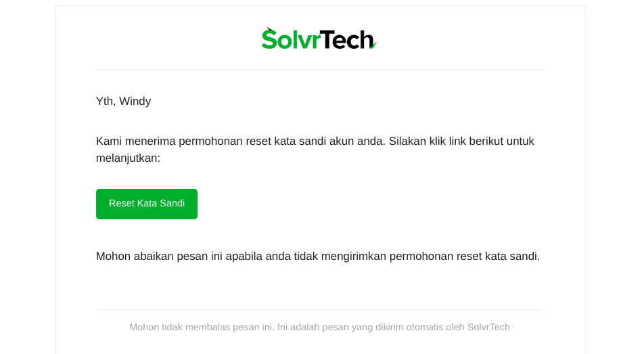Click the name "Windy" in the greeting
This screenshot has width=644, height=354.
coord(135,101)
